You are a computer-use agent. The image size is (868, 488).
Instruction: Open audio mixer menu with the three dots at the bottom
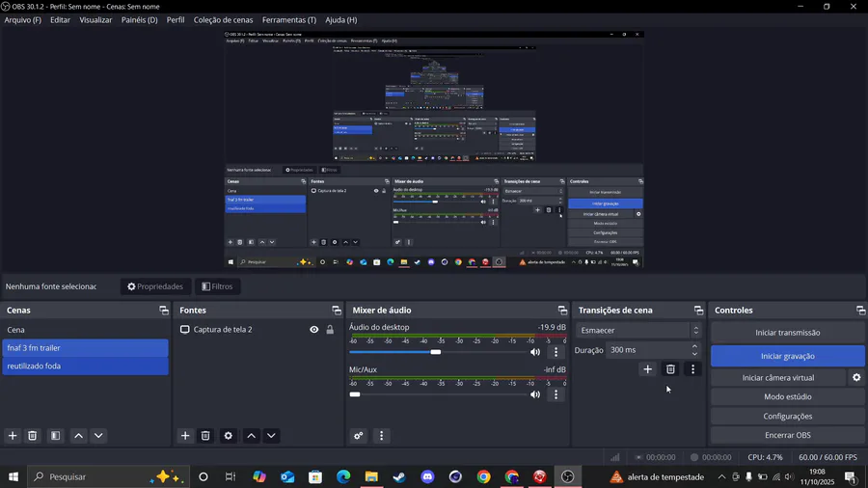(x=381, y=435)
